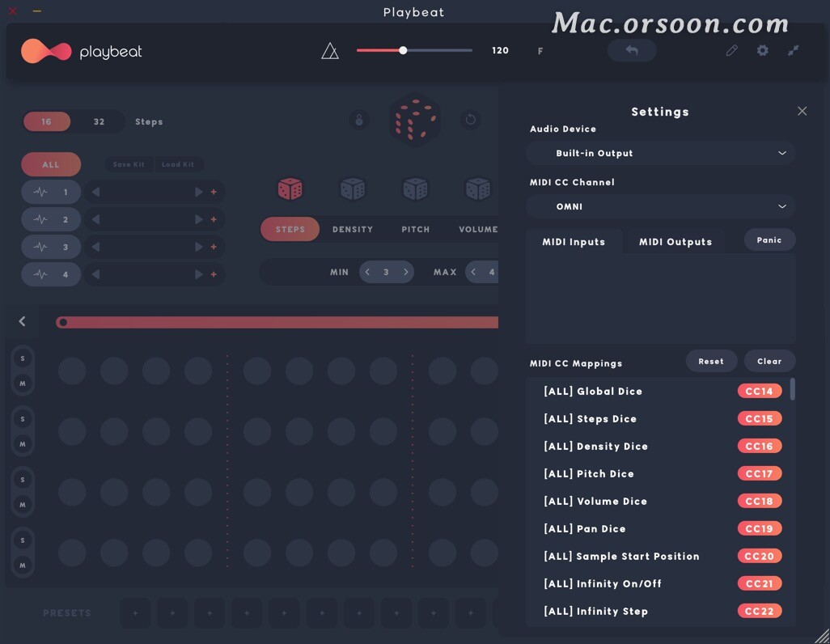
Task: Decrease the MIN steps value
Action: 367,272
